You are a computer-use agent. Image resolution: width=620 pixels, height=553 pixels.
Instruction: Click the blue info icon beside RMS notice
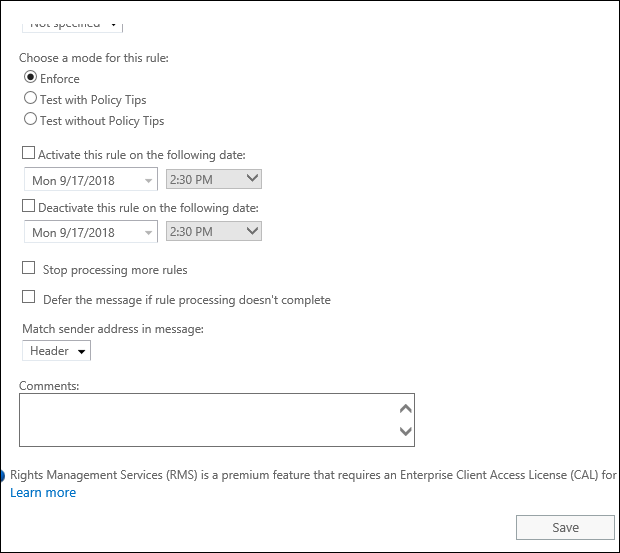click(x=2, y=475)
